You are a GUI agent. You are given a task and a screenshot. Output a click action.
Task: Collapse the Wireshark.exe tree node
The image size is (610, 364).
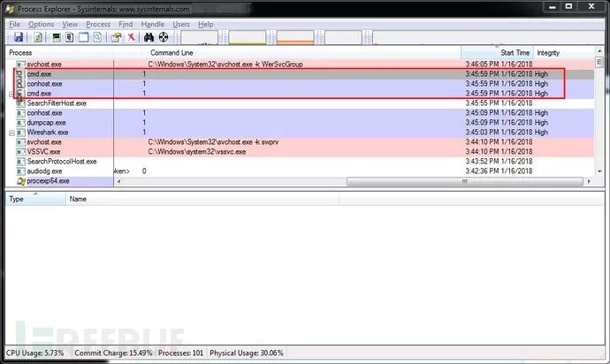click(11, 133)
